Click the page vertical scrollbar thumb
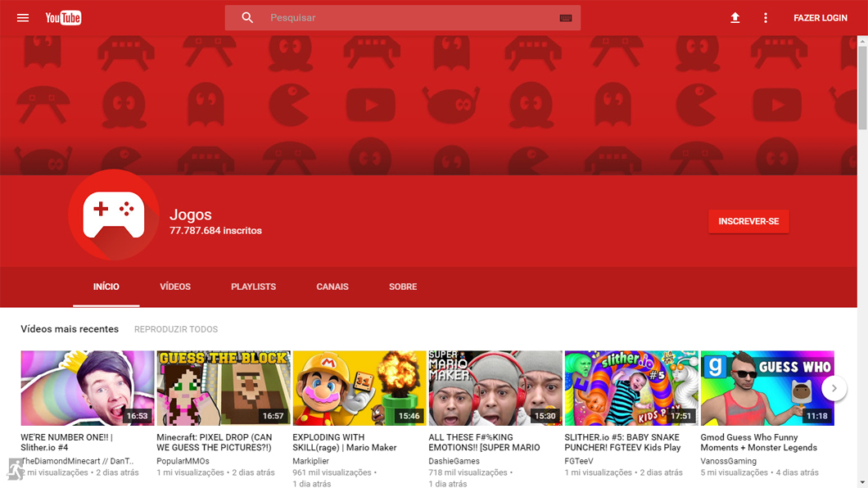The height and width of the screenshot is (488, 868). tap(862, 88)
